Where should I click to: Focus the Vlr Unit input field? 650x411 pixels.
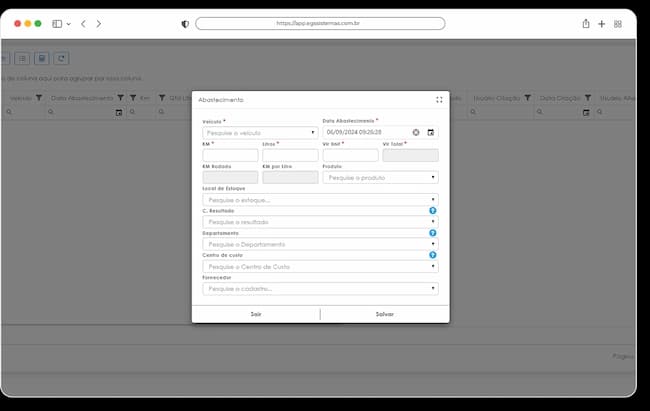click(x=351, y=155)
